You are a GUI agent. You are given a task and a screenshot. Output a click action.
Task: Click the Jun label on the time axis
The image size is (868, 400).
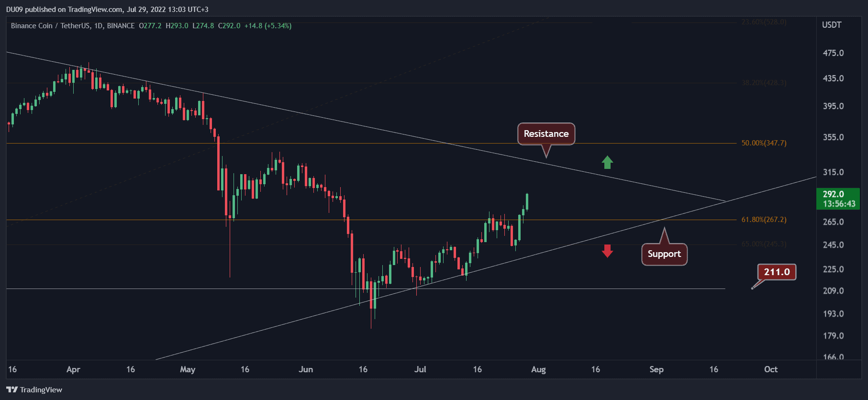pyautogui.click(x=306, y=369)
